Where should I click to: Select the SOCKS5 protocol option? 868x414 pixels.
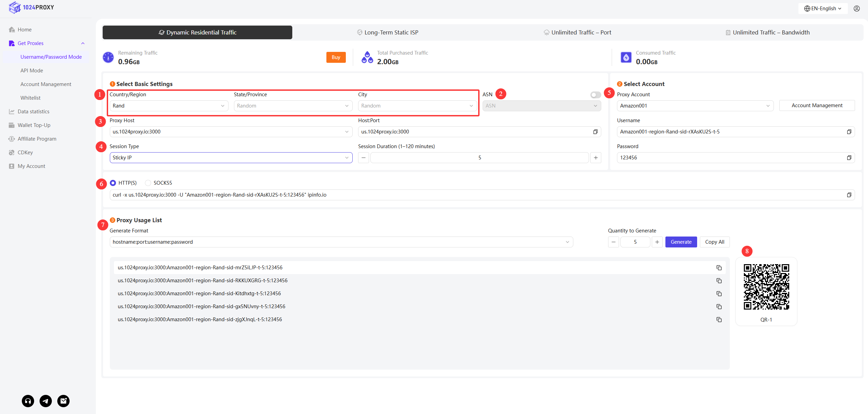click(x=148, y=183)
